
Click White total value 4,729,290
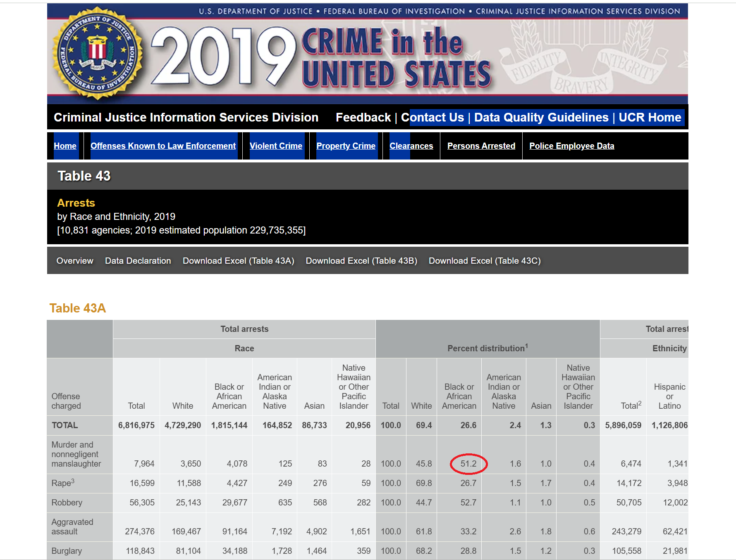(183, 425)
